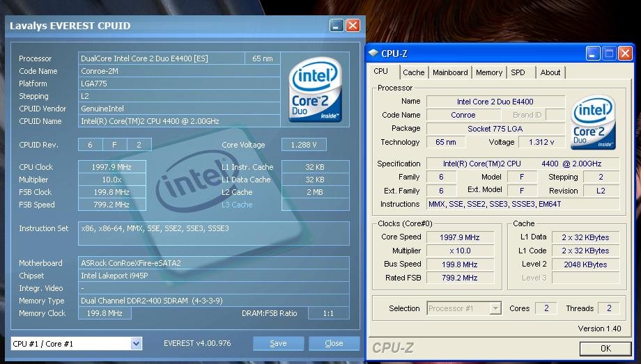The width and height of the screenshot is (641, 364).
Task: Click the DRAM:FSB Ratio 1:1 value
Action: pyautogui.click(x=328, y=313)
